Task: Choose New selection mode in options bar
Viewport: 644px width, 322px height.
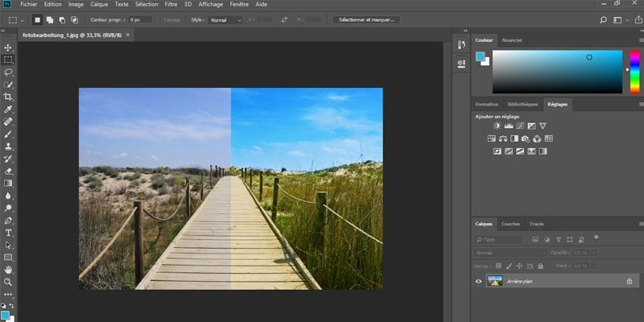Action: [x=37, y=19]
